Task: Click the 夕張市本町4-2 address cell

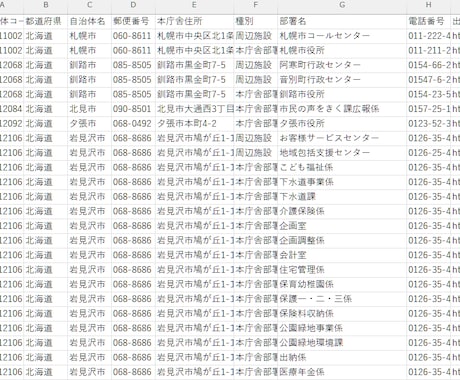Action: (x=194, y=124)
